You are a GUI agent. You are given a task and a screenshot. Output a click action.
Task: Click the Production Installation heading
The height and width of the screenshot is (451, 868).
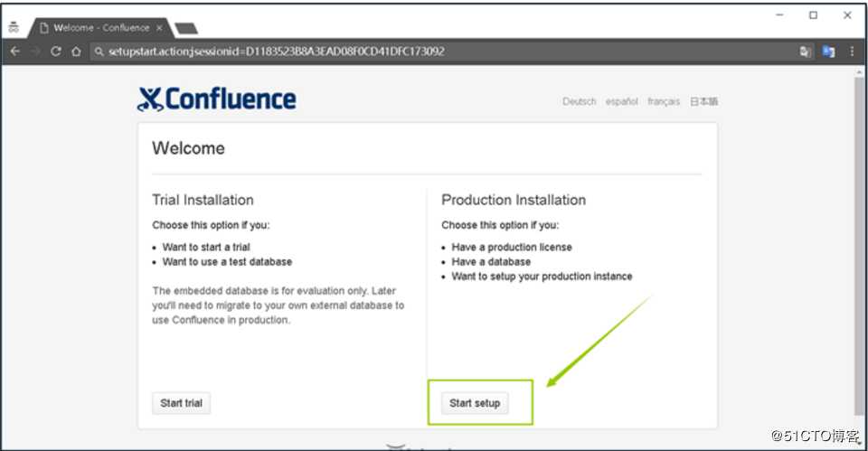click(514, 200)
